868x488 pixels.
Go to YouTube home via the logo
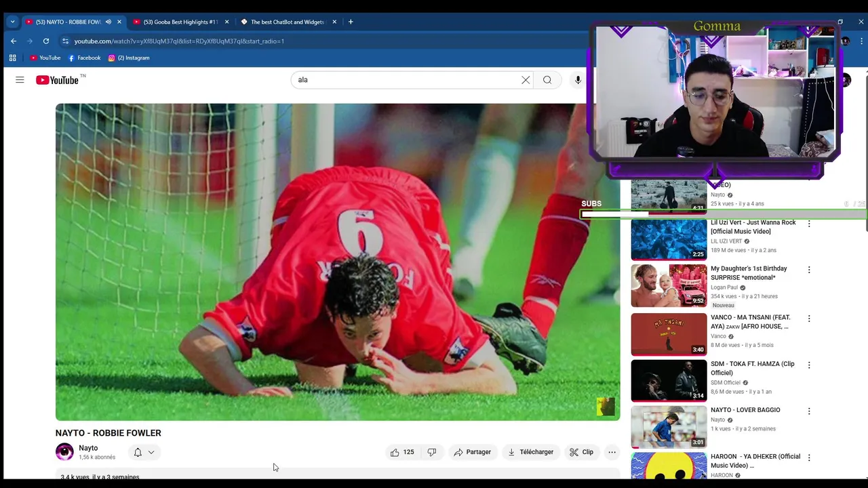(x=58, y=80)
